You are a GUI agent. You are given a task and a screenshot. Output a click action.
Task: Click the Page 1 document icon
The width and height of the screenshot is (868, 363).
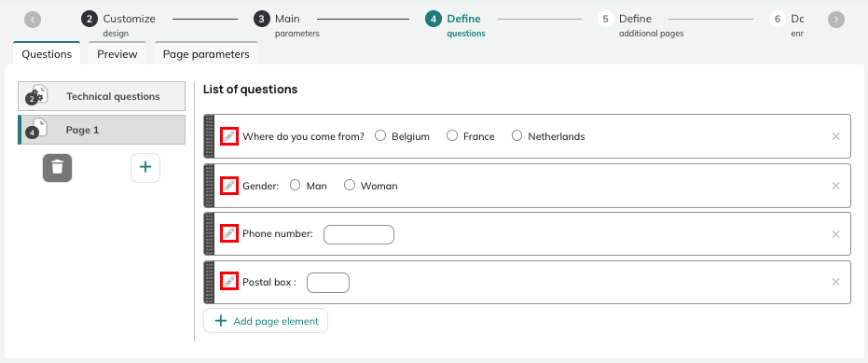point(37,129)
